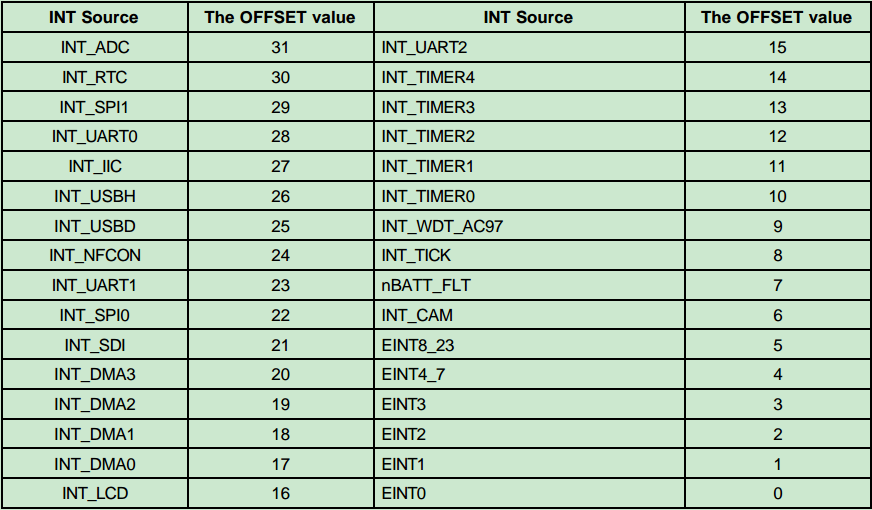Select the INT_IIC entry
This screenshot has width=872, height=510.
tap(95, 166)
